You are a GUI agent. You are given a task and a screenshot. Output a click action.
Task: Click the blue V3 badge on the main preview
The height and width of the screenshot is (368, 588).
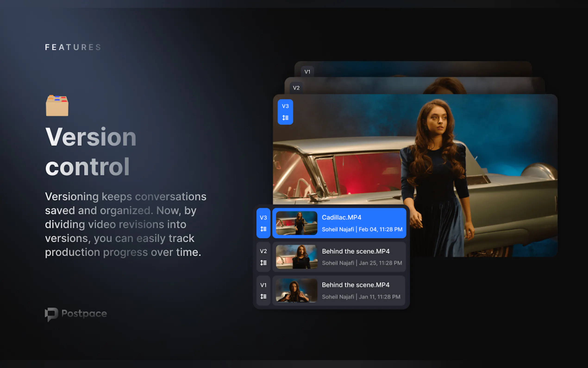[285, 106]
